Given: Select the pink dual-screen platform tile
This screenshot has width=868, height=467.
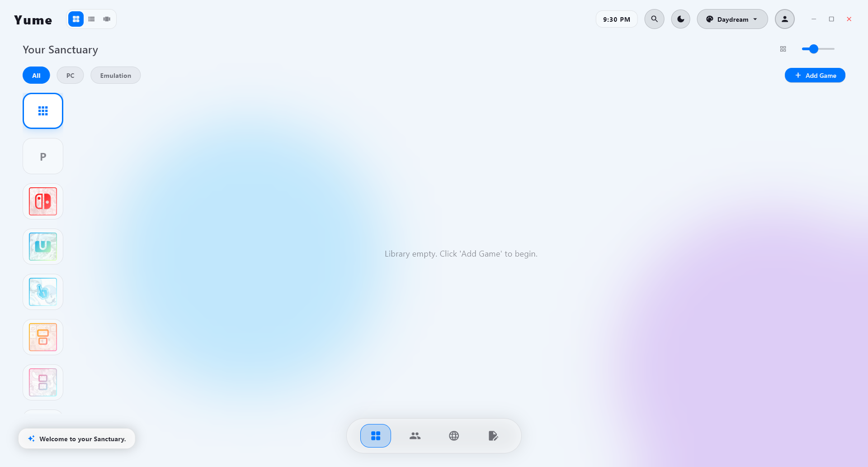Looking at the screenshot, I should pos(43,382).
